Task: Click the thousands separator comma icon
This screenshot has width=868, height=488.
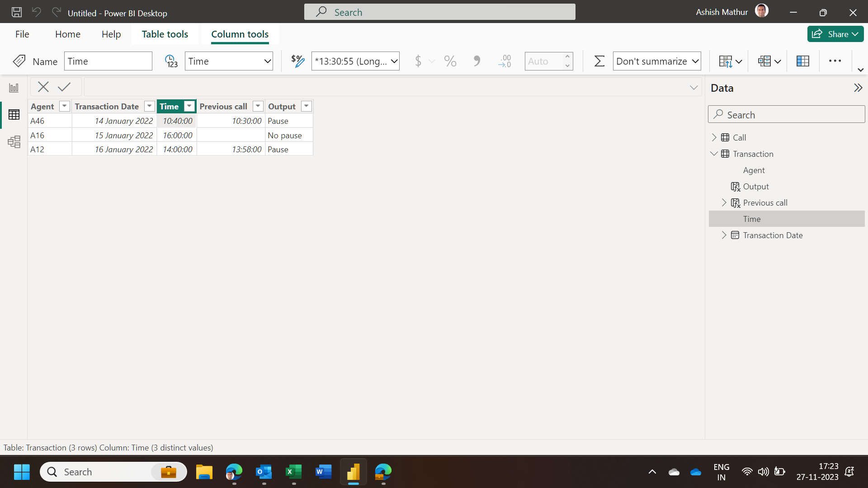Action: pos(476,61)
